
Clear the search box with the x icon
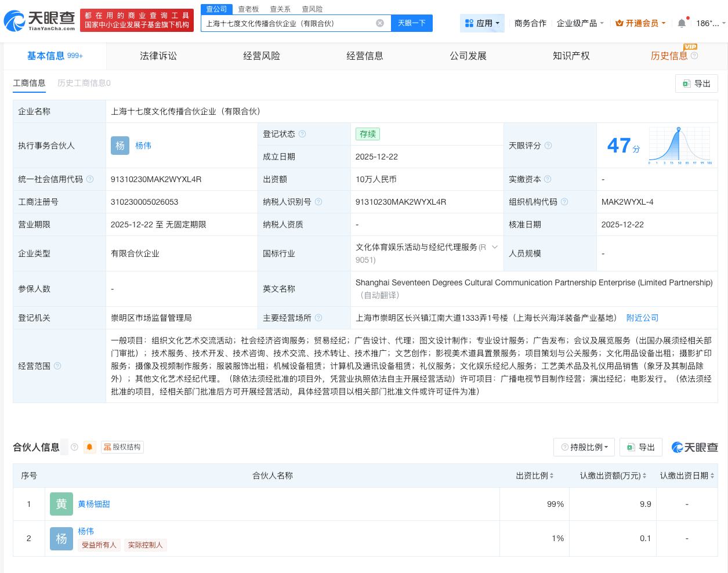[381, 23]
